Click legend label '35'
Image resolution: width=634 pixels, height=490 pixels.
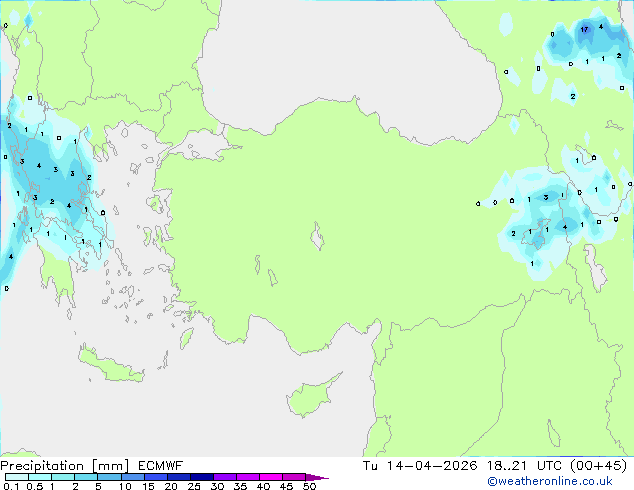240,486
